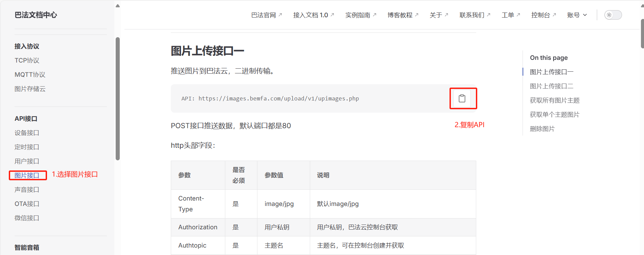
Task: Click the 接入协议 sidebar section heading
Action: click(x=27, y=46)
